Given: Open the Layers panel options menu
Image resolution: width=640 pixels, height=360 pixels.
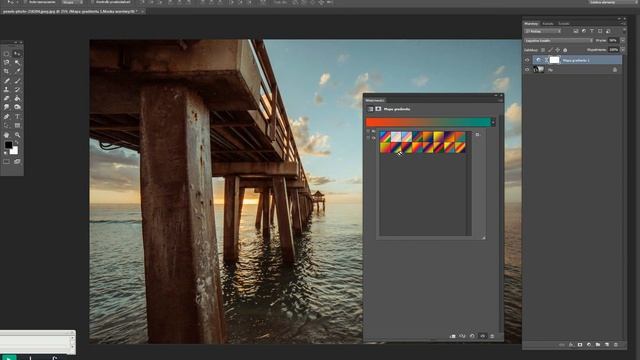Looking at the screenshot, I should click(623, 24).
